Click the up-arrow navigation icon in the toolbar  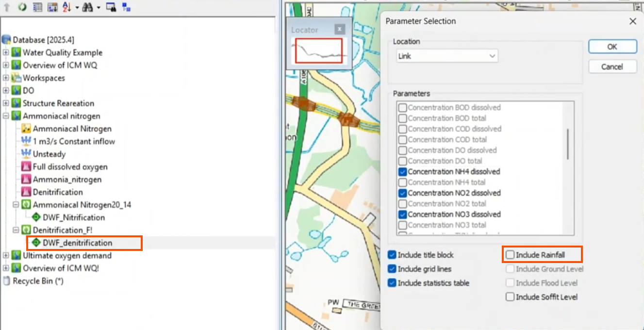click(x=6, y=7)
